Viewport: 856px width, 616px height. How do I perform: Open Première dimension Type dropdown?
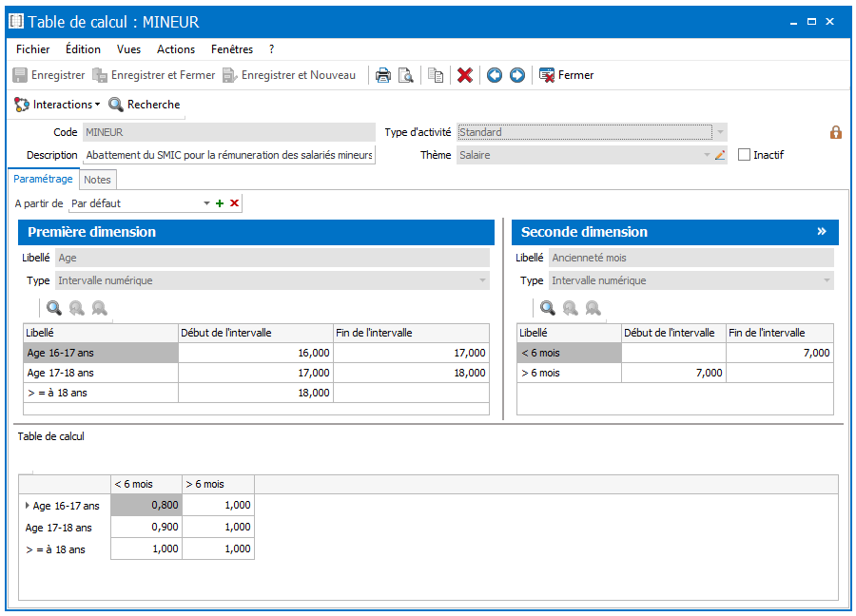pos(482,280)
